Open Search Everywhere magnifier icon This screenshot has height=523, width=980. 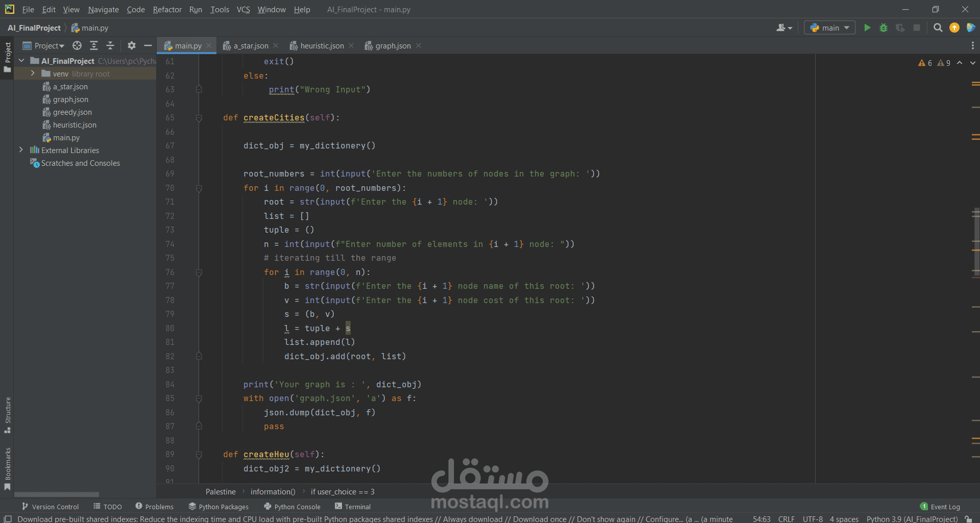tap(938, 28)
